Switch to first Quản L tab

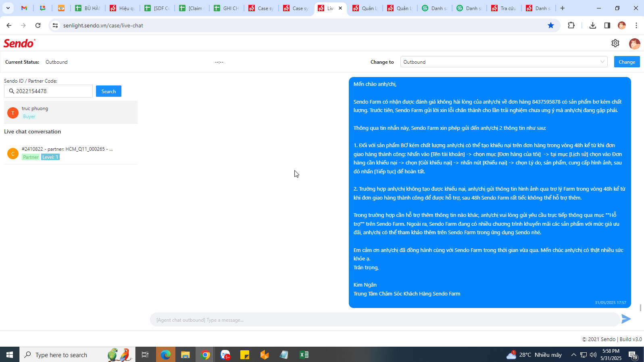tap(365, 8)
